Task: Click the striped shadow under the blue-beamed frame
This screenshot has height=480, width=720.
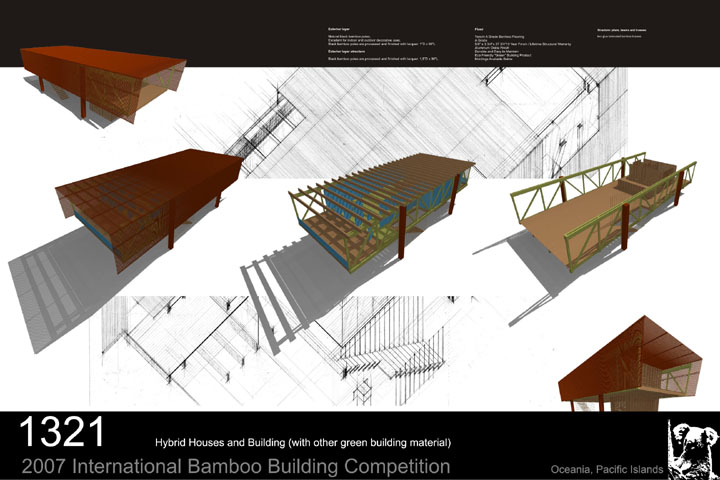Action: pos(270,290)
